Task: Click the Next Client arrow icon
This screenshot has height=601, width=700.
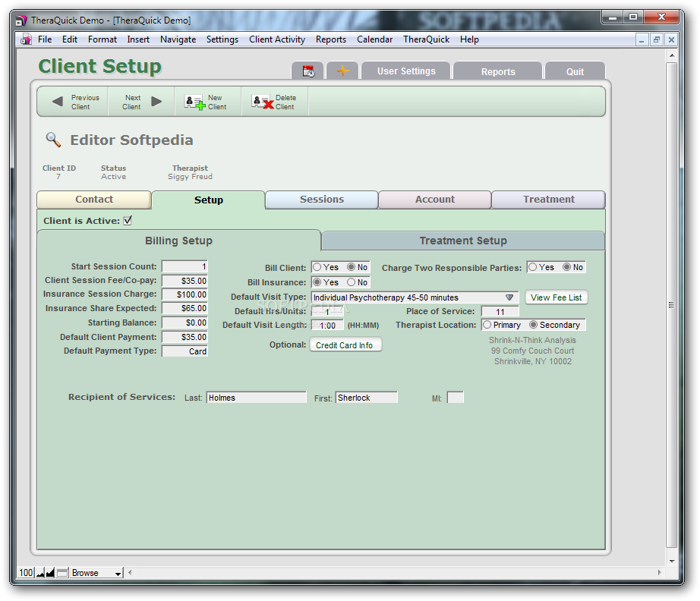Action: (156, 102)
